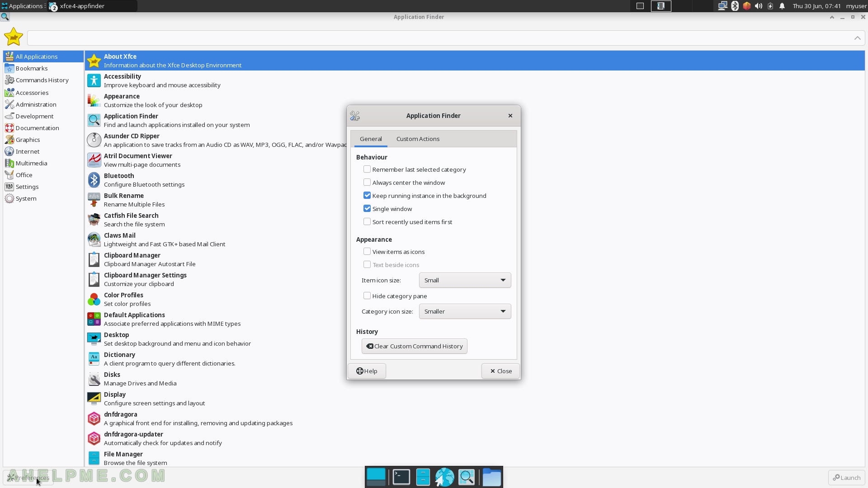868x488 pixels.
Task: Switch to the Custom Actions tab
Action: tap(418, 139)
